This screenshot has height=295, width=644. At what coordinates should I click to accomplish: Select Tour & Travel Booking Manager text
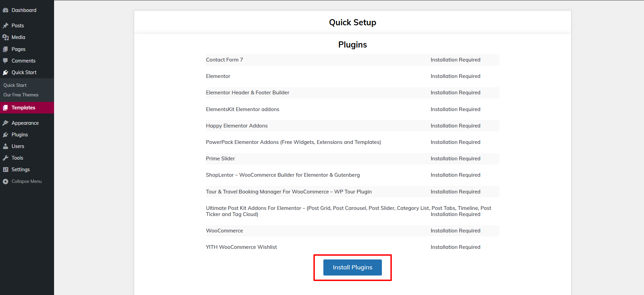289,192
